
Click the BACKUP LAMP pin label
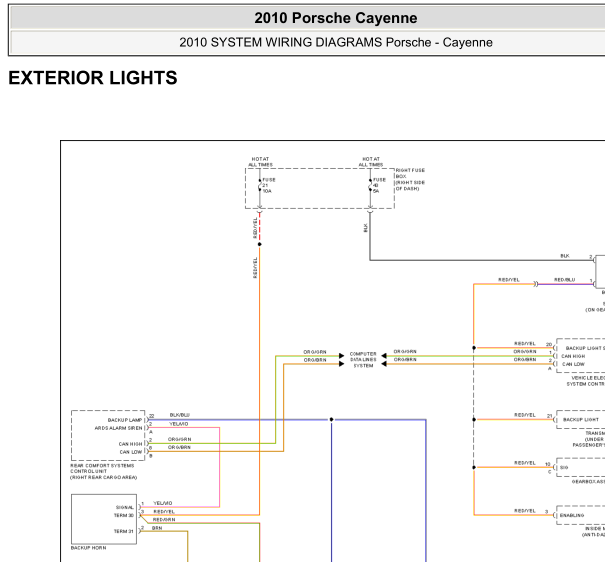tap(125, 420)
